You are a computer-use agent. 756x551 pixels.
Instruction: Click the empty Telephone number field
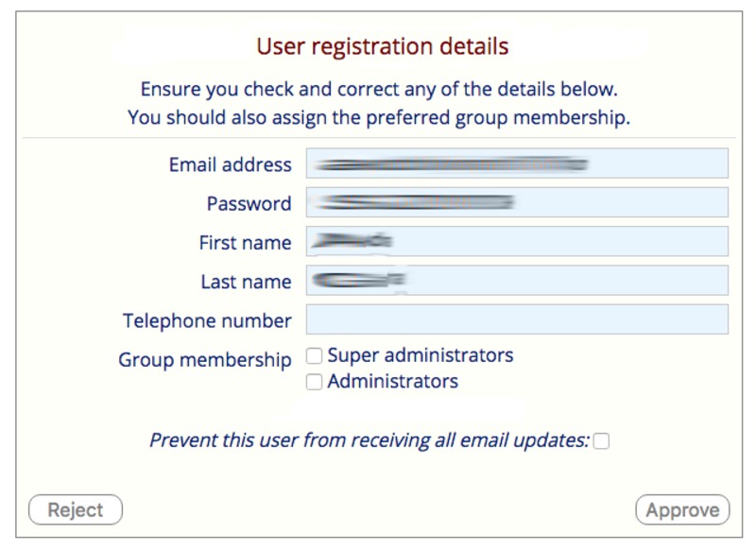tap(517, 319)
